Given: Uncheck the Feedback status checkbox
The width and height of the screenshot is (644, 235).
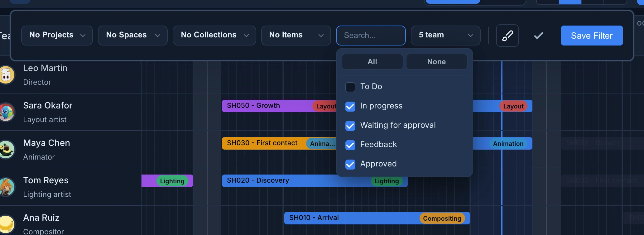Looking at the screenshot, I should point(350,145).
